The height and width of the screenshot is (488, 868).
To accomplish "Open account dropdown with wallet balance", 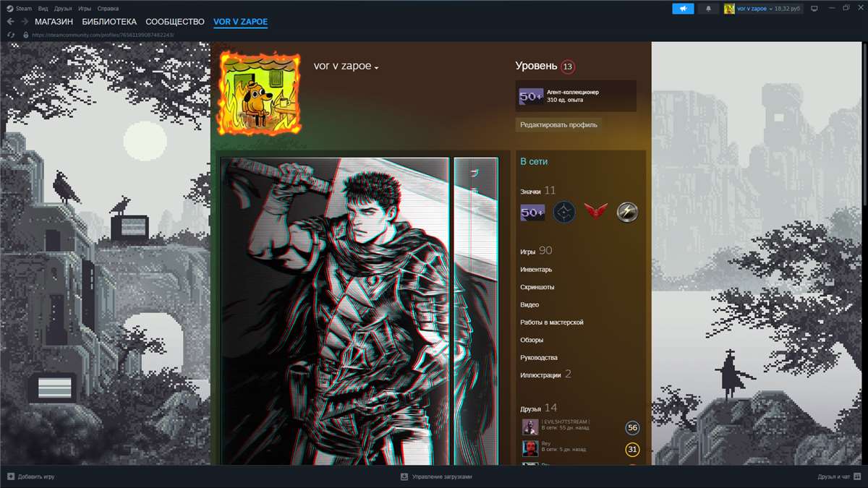I will [762, 9].
